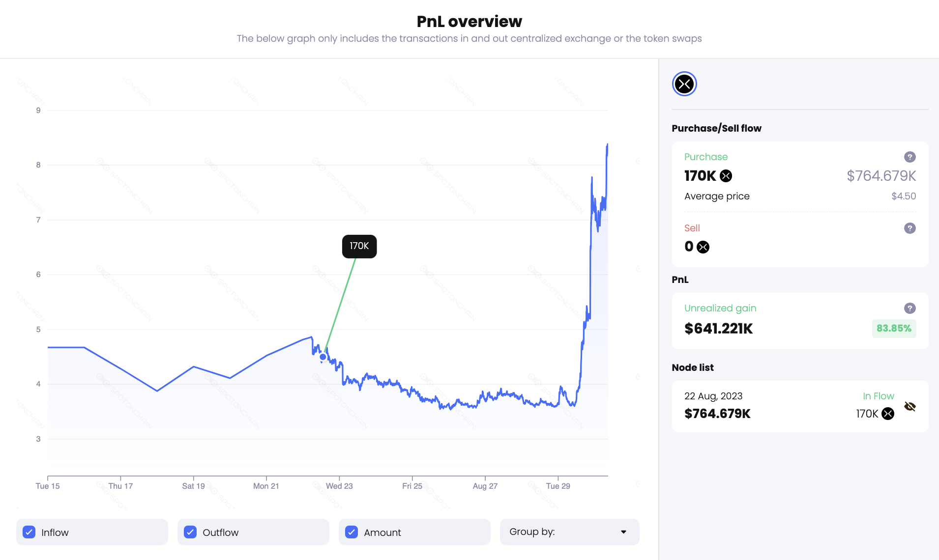Viewport: 939px width, 560px height.
Task: Click the Purchase help question mark icon
Action: [x=910, y=157]
